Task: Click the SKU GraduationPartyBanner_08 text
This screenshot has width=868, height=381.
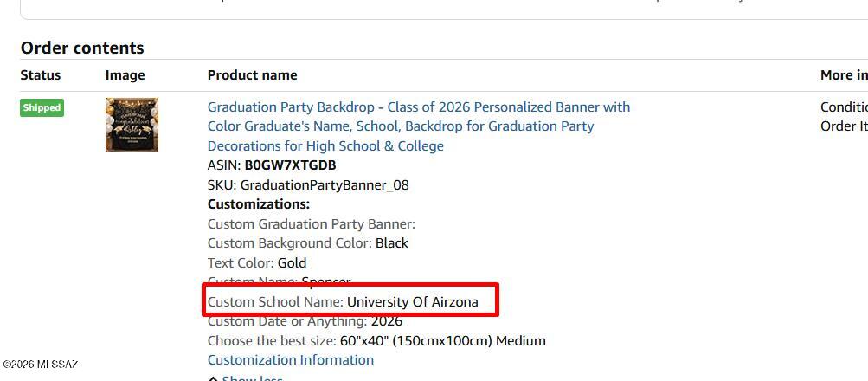Action: click(x=308, y=185)
